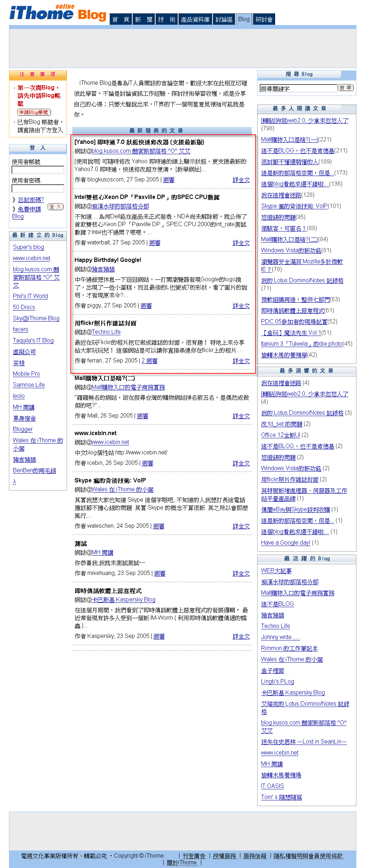Screen dimensions: 365x868
Task: Focus the 使用者帳號 input field
Action: pos(38,170)
